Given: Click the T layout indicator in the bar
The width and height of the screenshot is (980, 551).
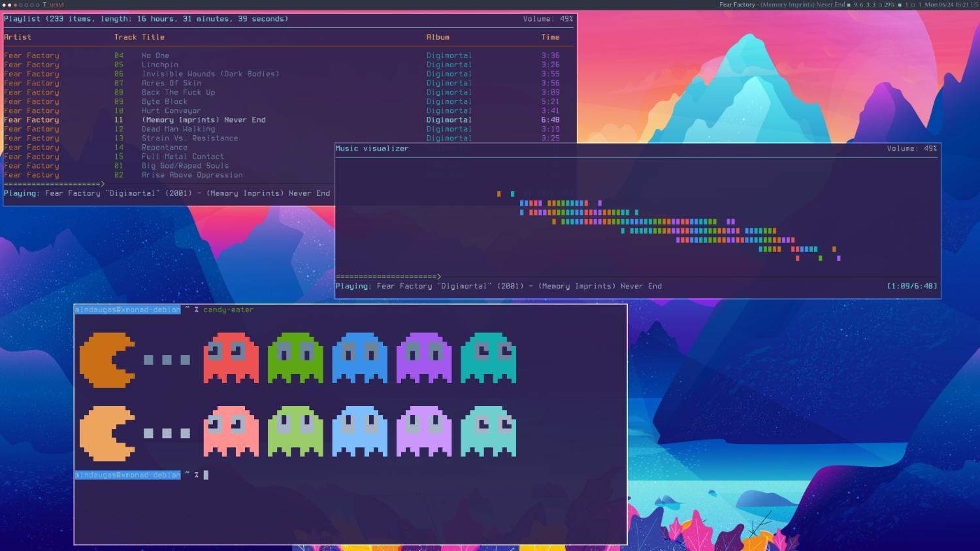Looking at the screenshot, I should 44,5.
